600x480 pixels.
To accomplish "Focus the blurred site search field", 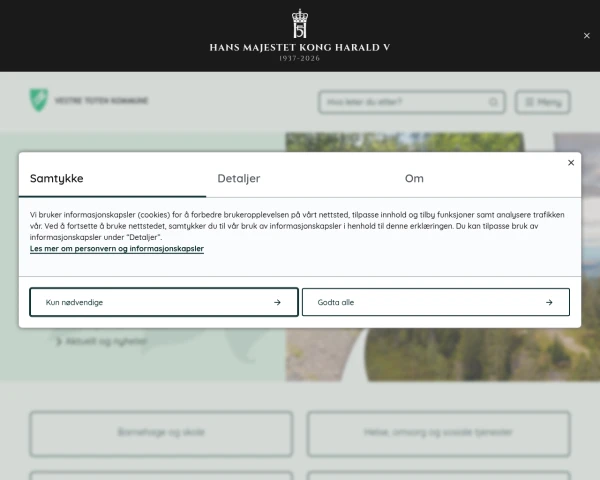I will tap(412, 102).
